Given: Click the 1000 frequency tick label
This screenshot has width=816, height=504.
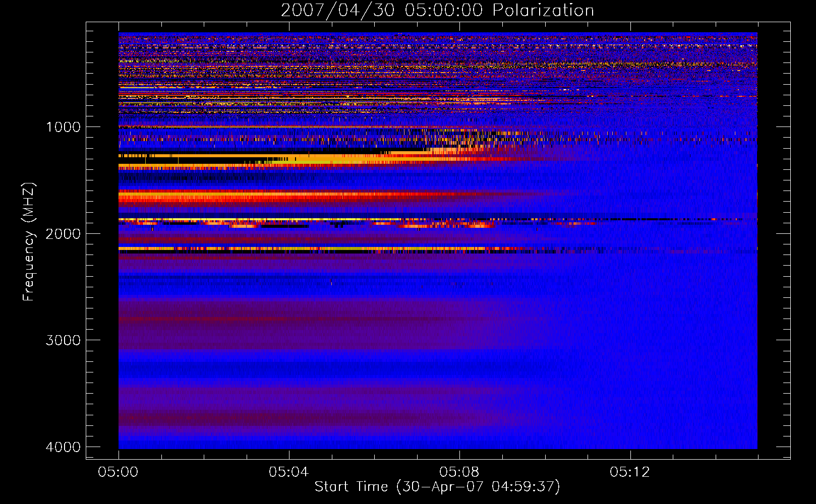Looking at the screenshot, I should click(63, 127).
